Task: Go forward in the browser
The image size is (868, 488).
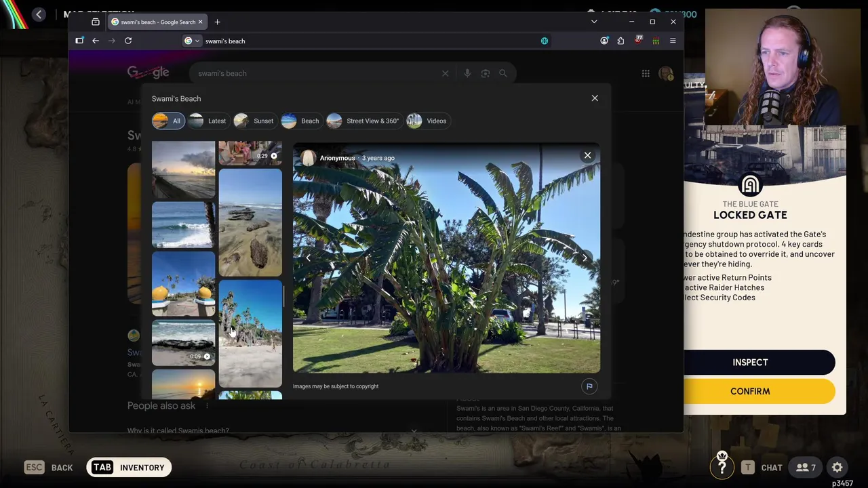Action: pyautogui.click(x=112, y=41)
